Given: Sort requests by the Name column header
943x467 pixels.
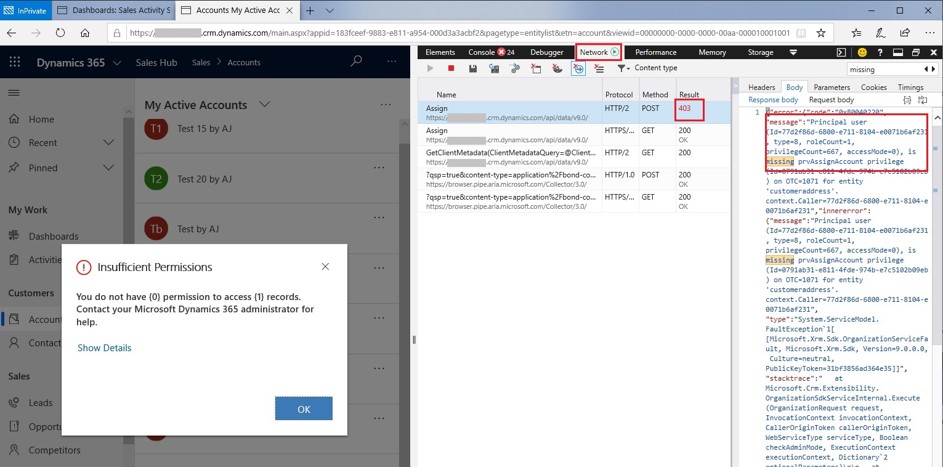Looking at the screenshot, I should pos(446,94).
